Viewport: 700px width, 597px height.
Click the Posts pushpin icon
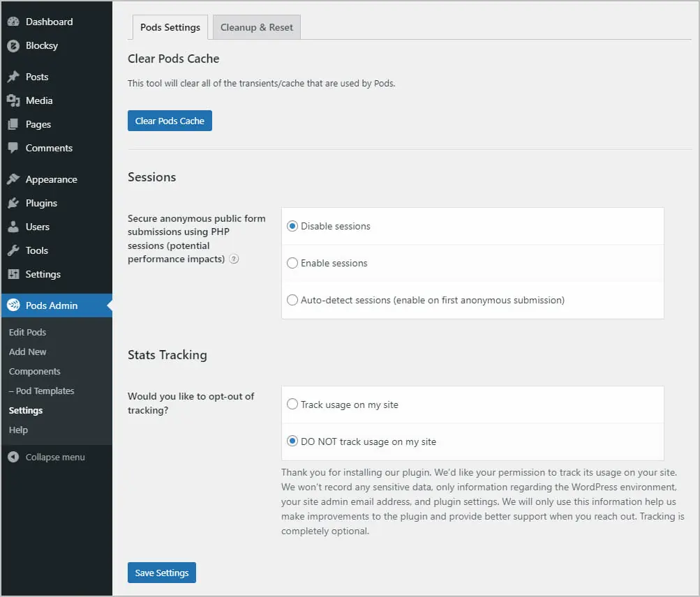[13, 77]
